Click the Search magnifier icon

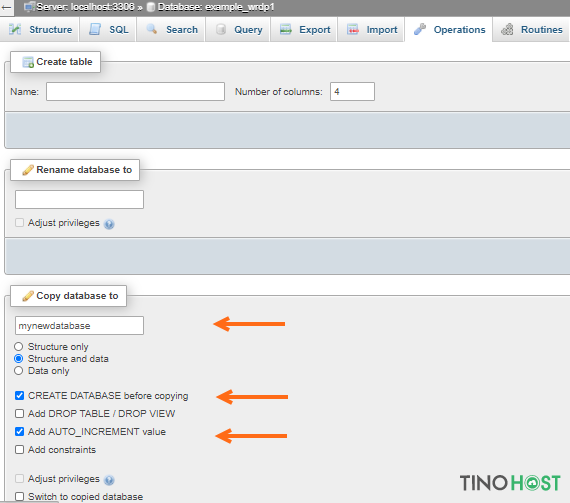click(152, 29)
